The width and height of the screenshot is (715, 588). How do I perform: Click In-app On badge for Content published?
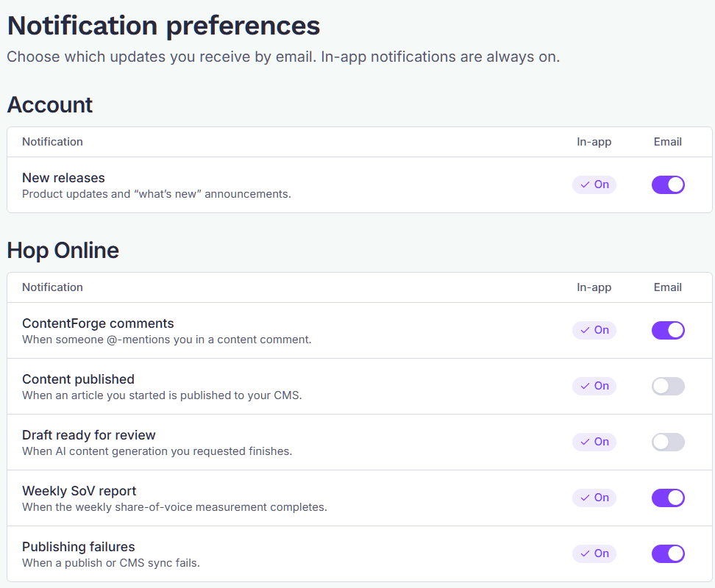tap(594, 386)
